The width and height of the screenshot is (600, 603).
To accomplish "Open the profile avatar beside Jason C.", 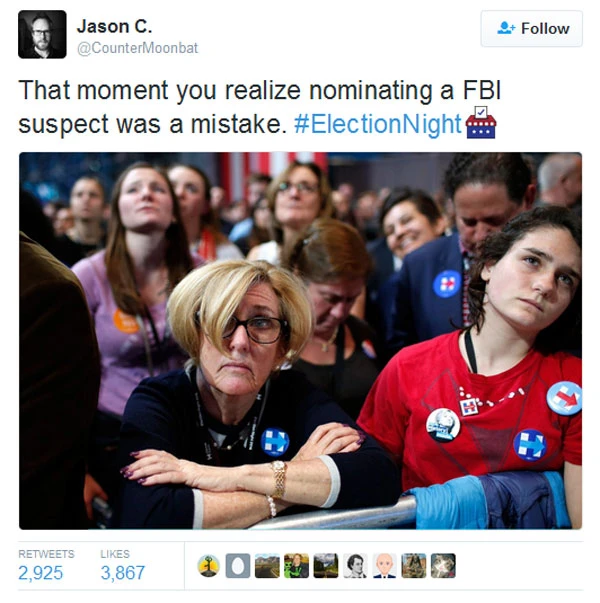I will [42, 35].
